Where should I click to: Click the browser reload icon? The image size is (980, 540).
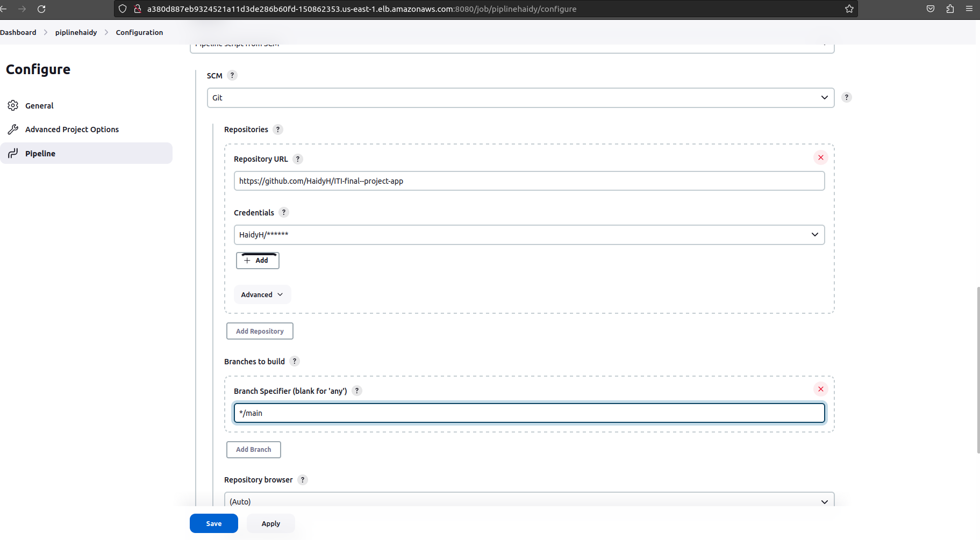(41, 9)
